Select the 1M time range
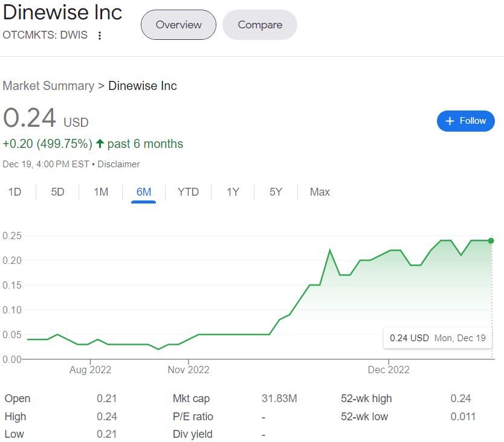Viewport: 504px width, 442px height. tap(101, 192)
